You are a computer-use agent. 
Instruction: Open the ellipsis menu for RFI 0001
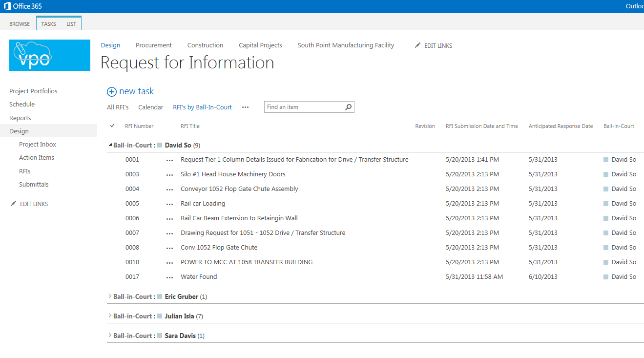pos(169,160)
